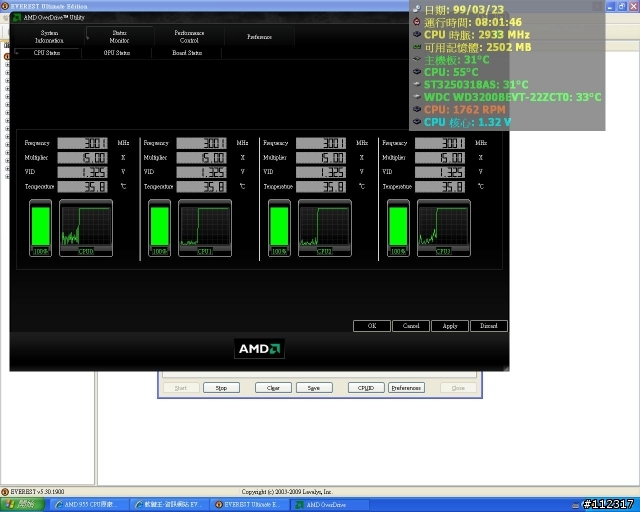Open the EVEREST Ultimate taskbar item
Screen dimensions: 640x512
click(x=249, y=505)
